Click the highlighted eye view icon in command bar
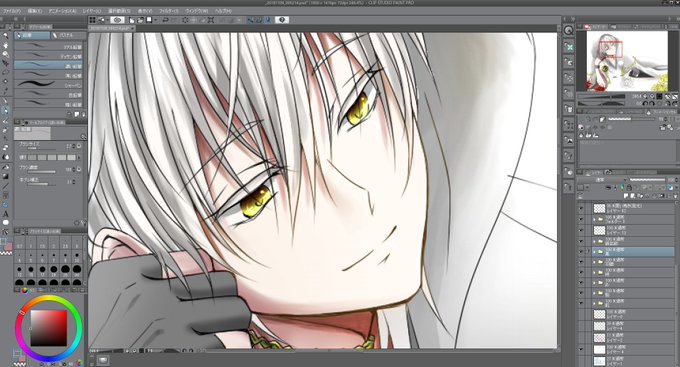 coord(118,20)
